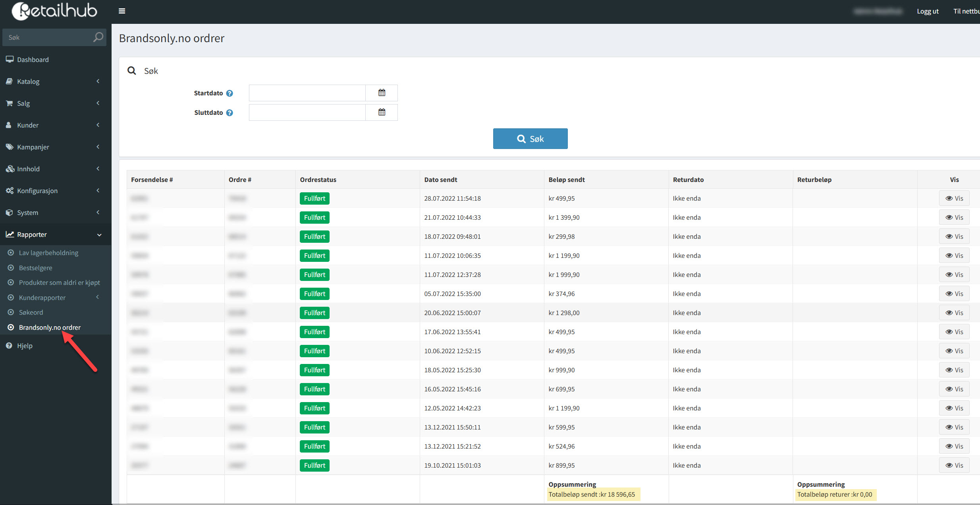The height and width of the screenshot is (505, 980).
Task: Open the Hjelp menu item
Action: (25, 346)
